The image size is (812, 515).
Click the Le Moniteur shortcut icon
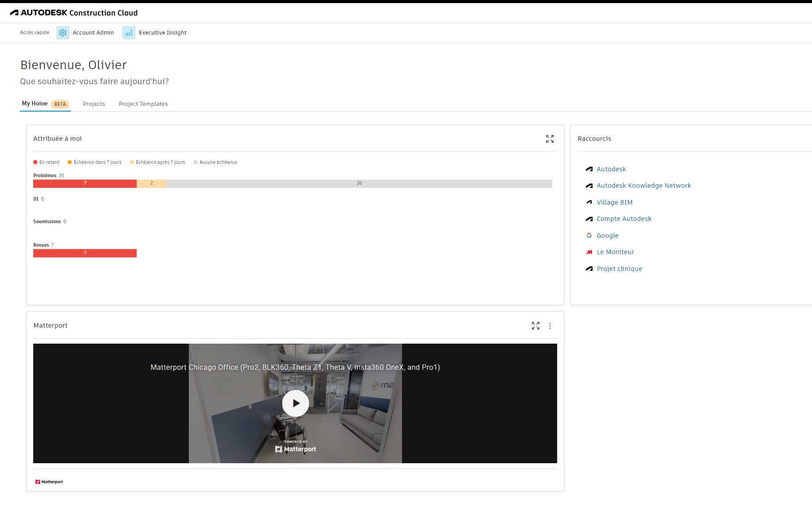(x=589, y=252)
